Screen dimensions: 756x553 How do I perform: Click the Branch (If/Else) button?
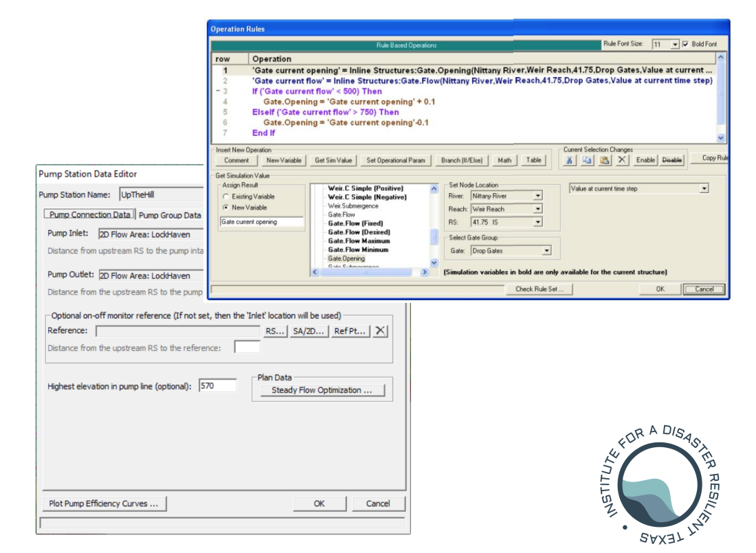[x=461, y=160]
